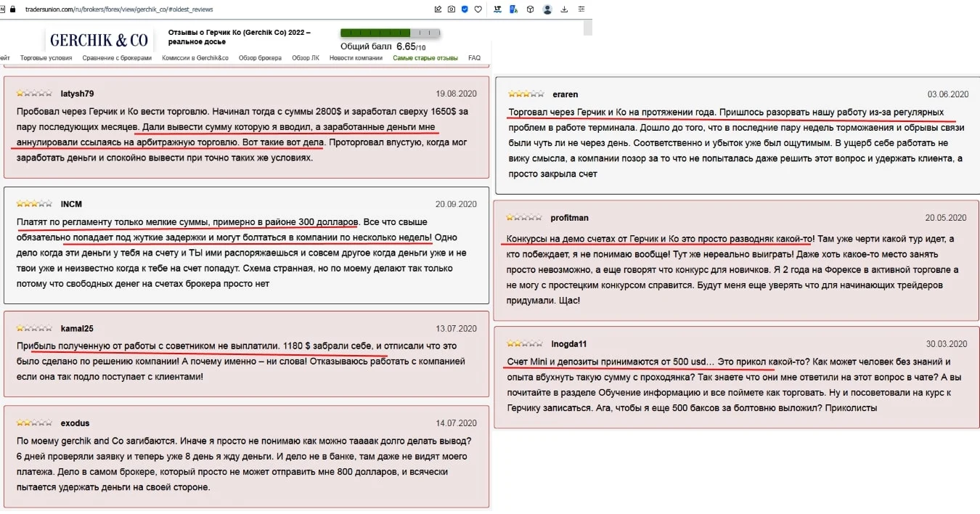Open the Комиссии в Gerchik&co tab
This screenshot has height=514, width=980.
(195, 58)
